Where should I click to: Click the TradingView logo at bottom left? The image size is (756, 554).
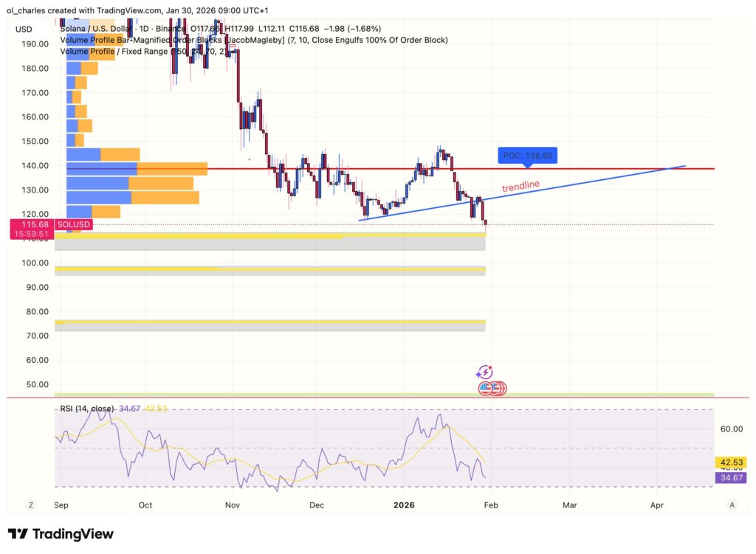pos(61,534)
